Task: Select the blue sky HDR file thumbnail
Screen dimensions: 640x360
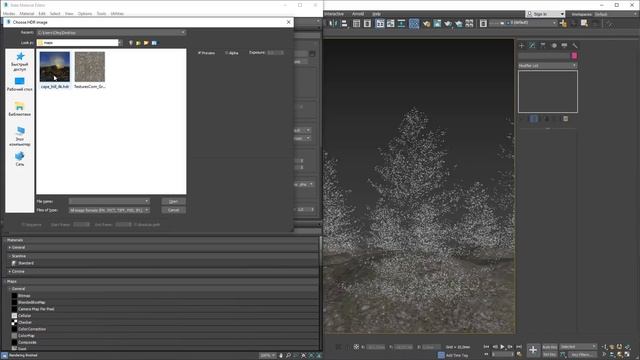Action: click(x=55, y=67)
